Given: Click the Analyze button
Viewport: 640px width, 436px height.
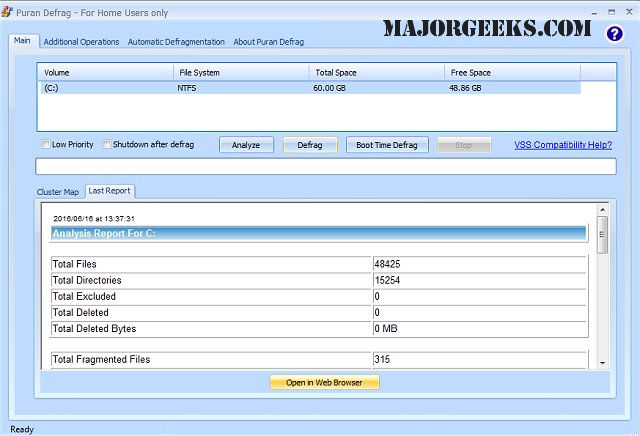Looking at the screenshot, I should click(x=246, y=145).
